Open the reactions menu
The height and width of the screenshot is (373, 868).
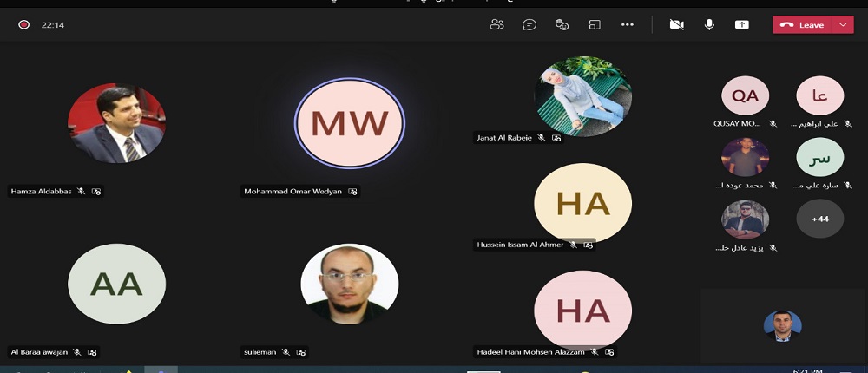[562, 25]
